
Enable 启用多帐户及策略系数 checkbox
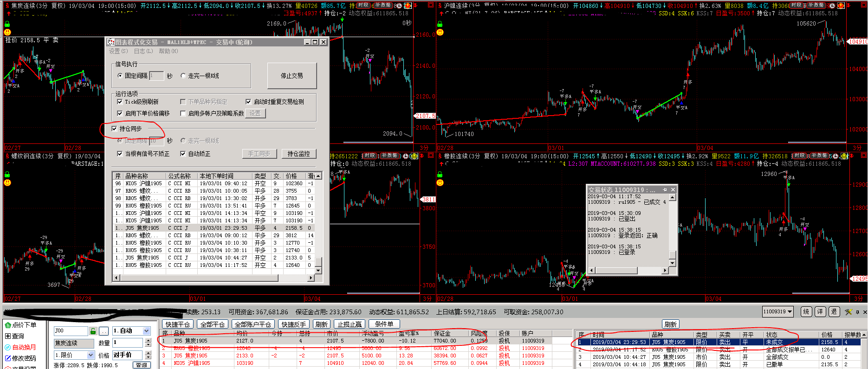183,113
